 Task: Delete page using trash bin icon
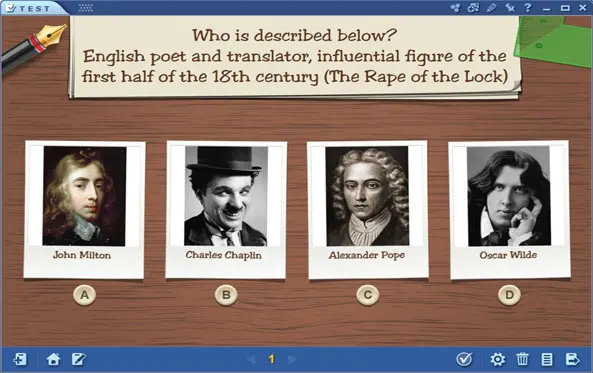pos(522,359)
